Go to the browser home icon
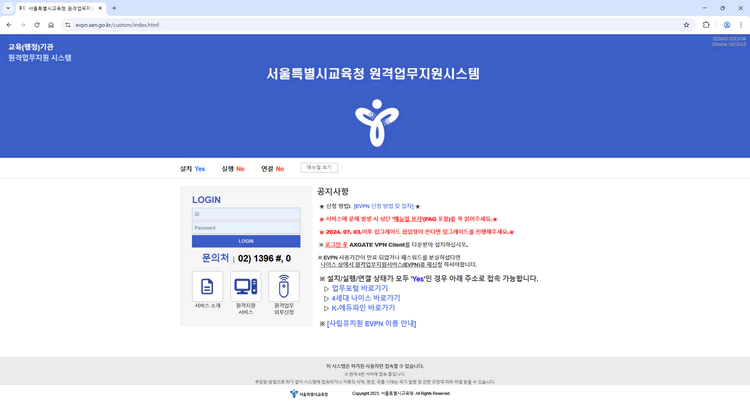 tap(51, 25)
